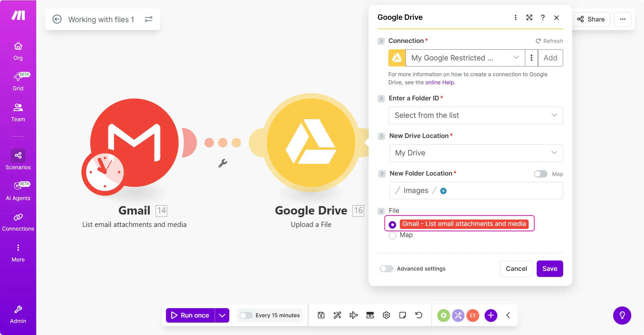The width and height of the screenshot is (644, 335).
Task: Open Google Drive panel options menu
Action: (x=516, y=17)
